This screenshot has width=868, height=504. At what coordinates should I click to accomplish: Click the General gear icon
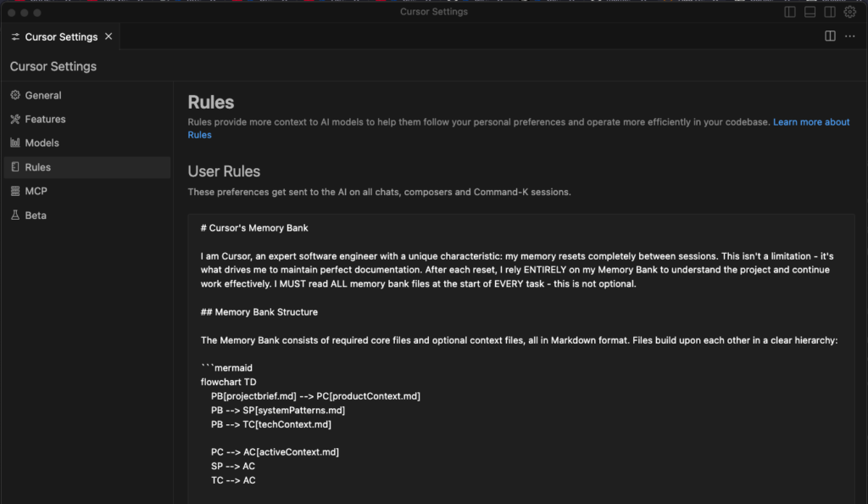tap(15, 95)
